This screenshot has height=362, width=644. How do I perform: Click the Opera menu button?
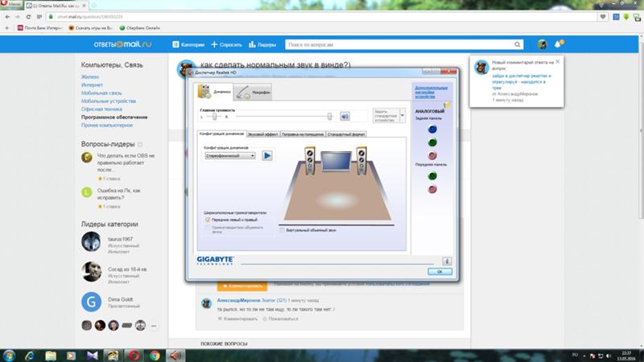pos(11,4)
